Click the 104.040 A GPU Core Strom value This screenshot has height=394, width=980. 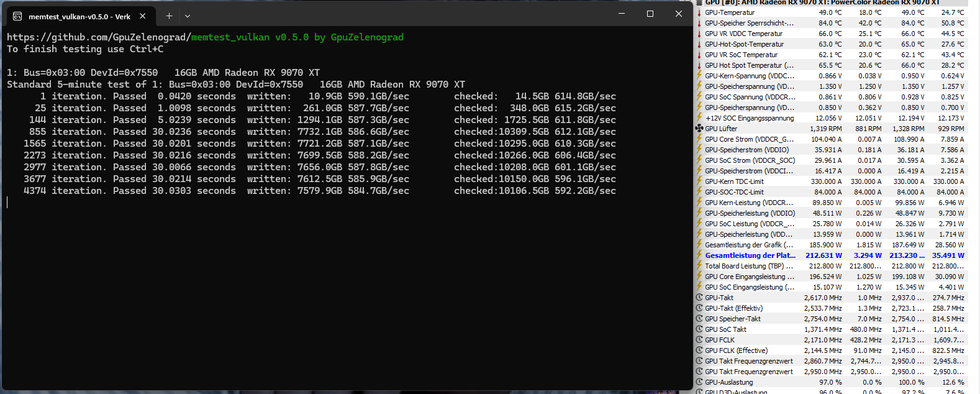[827, 139]
